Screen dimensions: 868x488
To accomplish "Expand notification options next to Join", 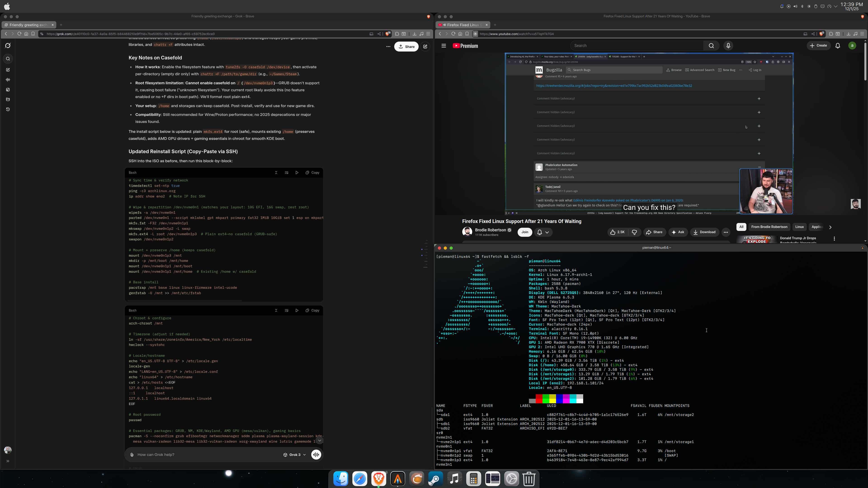I will [543, 232].
